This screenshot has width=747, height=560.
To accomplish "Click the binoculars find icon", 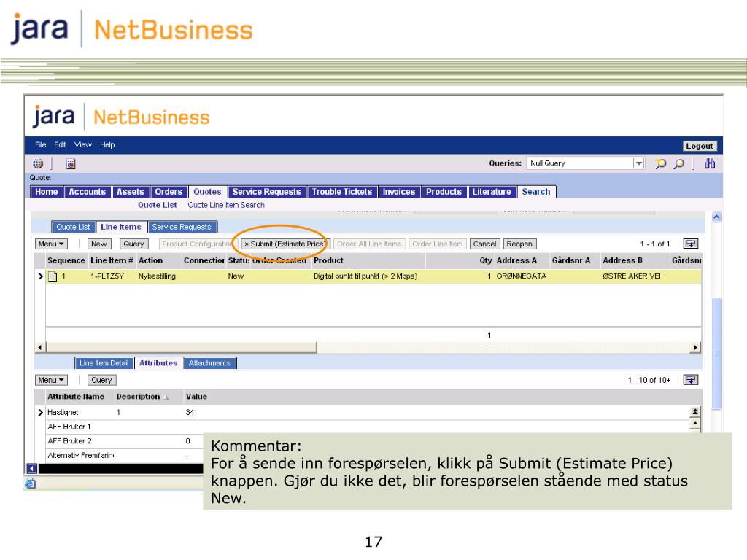I will pyautogui.click(x=710, y=163).
